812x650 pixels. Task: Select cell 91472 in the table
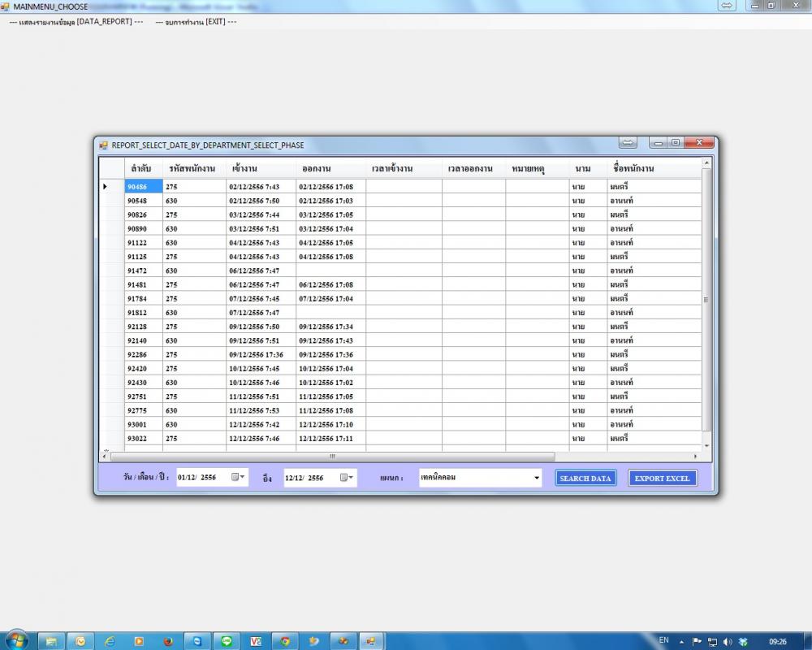pyautogui.click(x=144, y=271)
